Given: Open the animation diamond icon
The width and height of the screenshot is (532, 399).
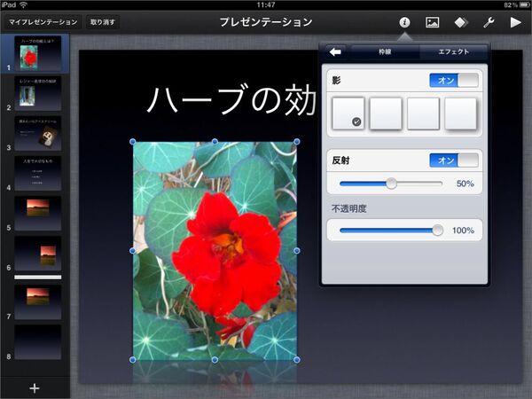Looking at the screenshot, I should [x=461, y=22].
